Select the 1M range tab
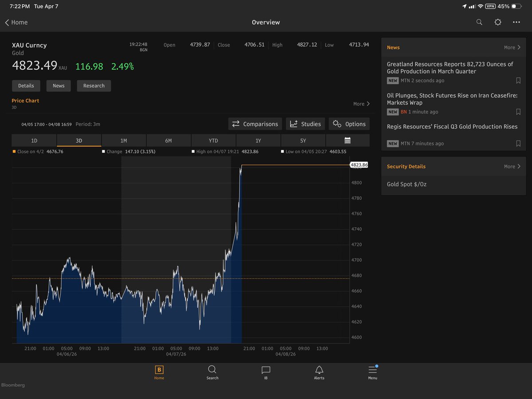 (124, 141)
